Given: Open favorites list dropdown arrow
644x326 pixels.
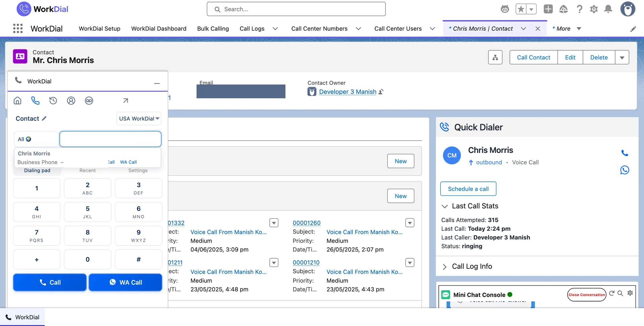Looking at the screenshot, I should click(x=531, y=9).
